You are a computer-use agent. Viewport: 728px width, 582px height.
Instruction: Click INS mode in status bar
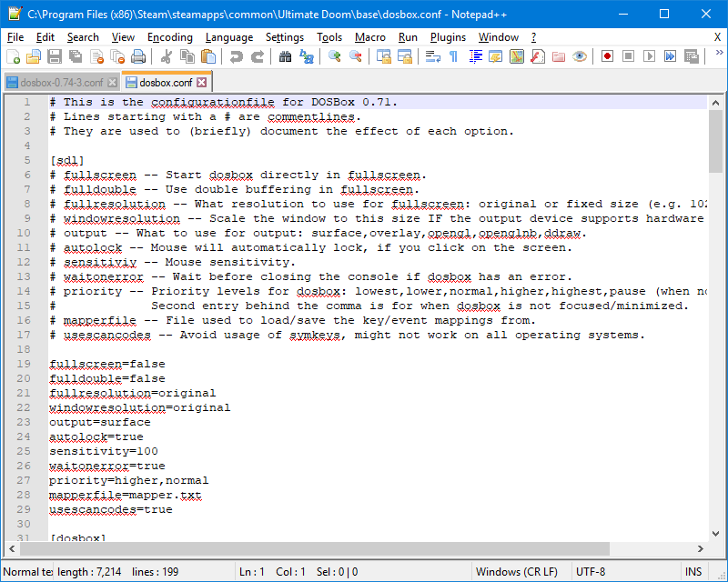point(693,572)
